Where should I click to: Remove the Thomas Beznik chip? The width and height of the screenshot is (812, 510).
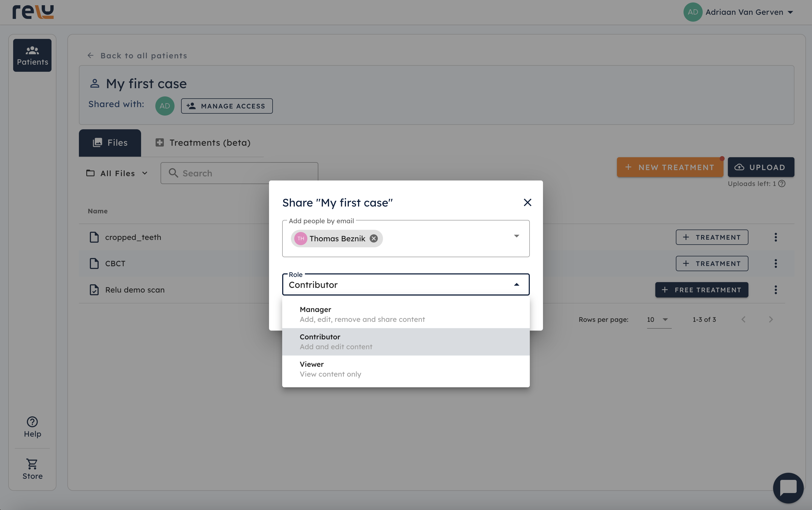[374, 239]
